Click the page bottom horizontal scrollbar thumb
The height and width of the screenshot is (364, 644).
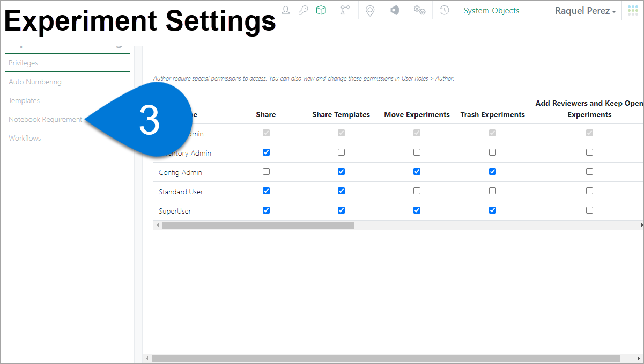click(386, 358)
